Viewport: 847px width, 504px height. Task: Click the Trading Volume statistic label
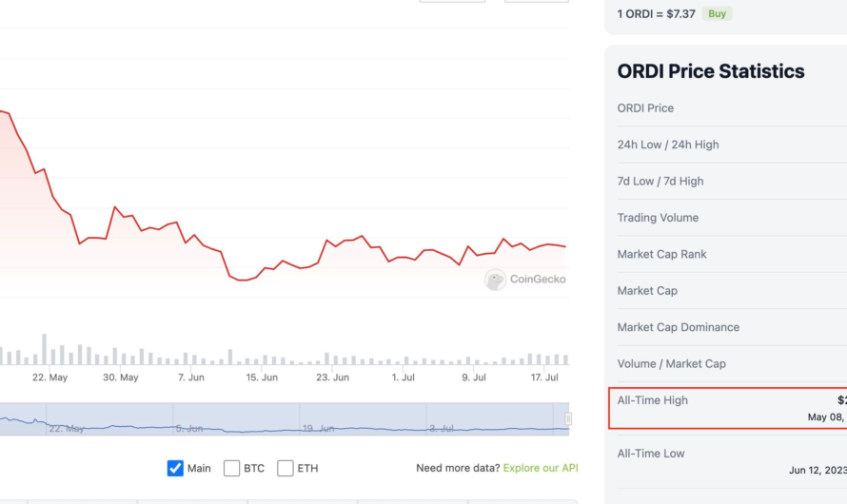coord(658,218)
